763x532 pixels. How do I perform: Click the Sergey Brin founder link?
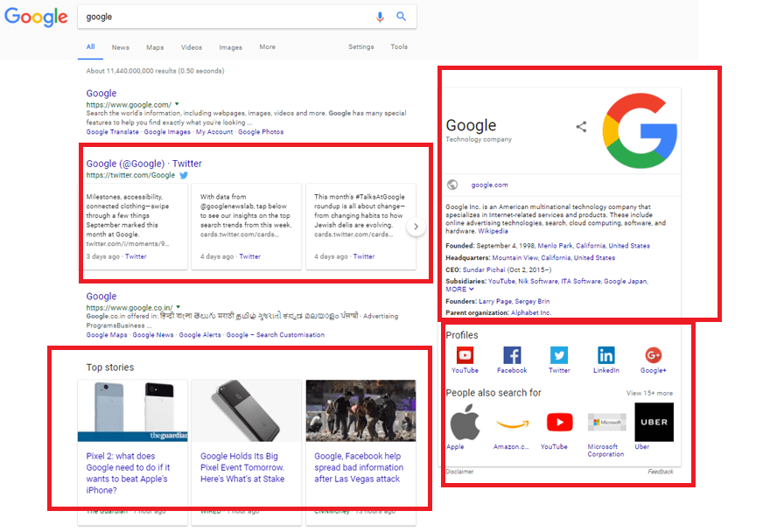(532, 301)
